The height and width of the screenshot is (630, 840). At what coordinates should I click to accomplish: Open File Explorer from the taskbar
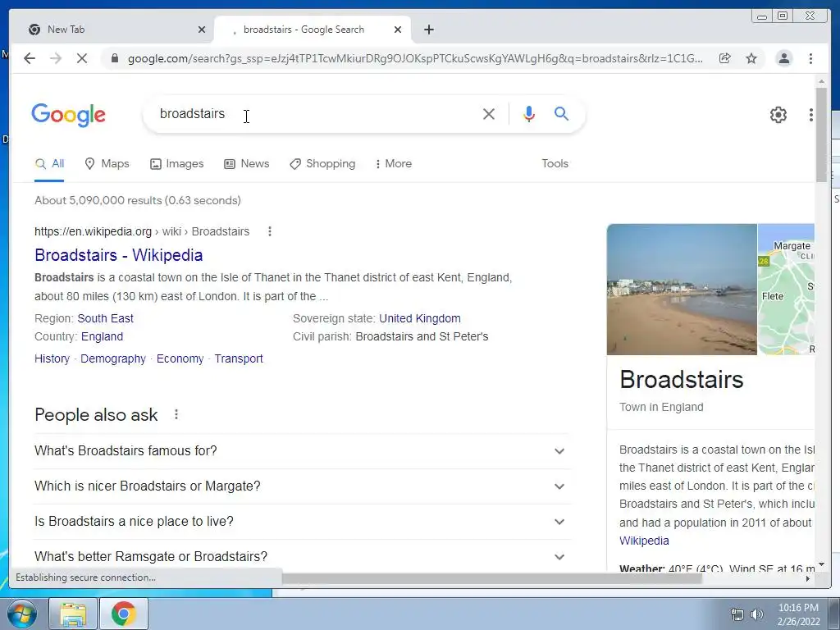coord(73,614)
